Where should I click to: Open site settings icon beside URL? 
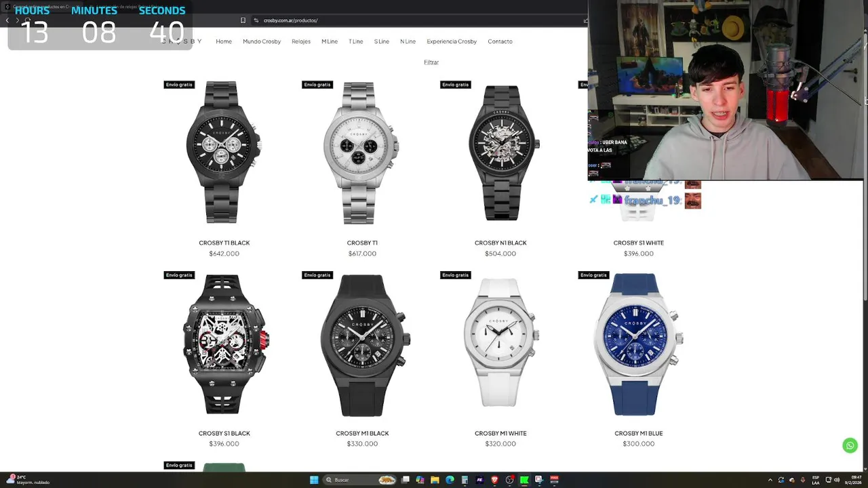[x=256, y=20]
